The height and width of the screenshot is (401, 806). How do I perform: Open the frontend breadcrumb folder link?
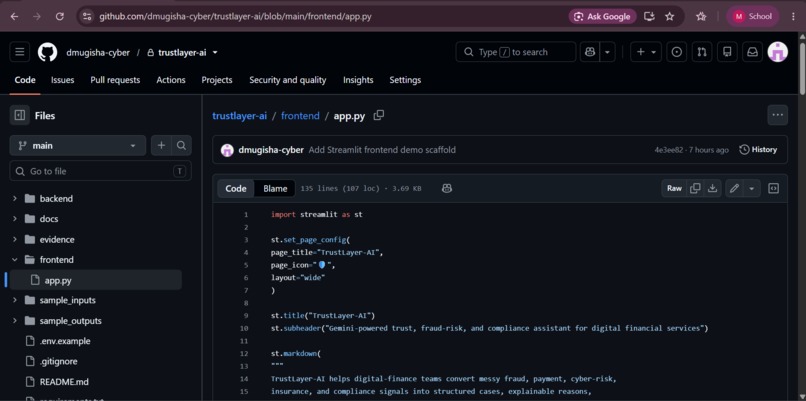click(300, 116)
